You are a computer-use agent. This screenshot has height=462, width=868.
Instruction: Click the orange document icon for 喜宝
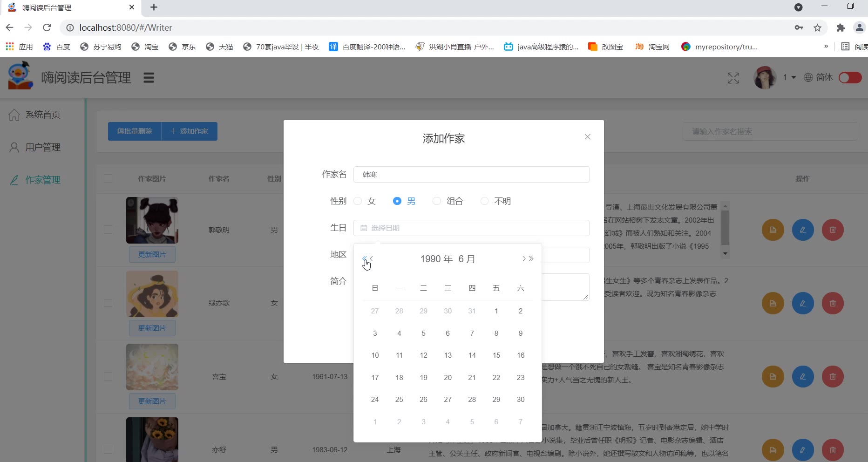pyautogui.click(x=773, y=377)
